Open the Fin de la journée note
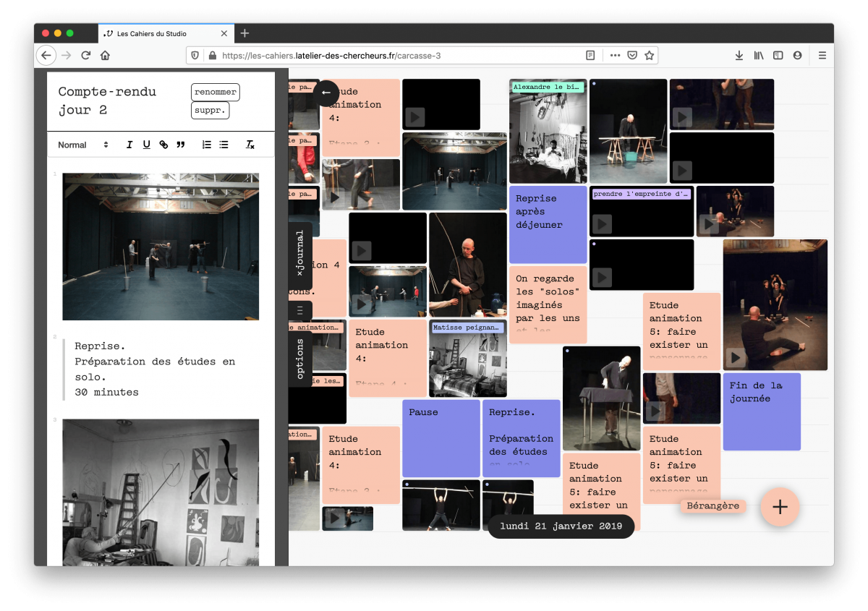868x611 pixels. click(x=762, y=411)
